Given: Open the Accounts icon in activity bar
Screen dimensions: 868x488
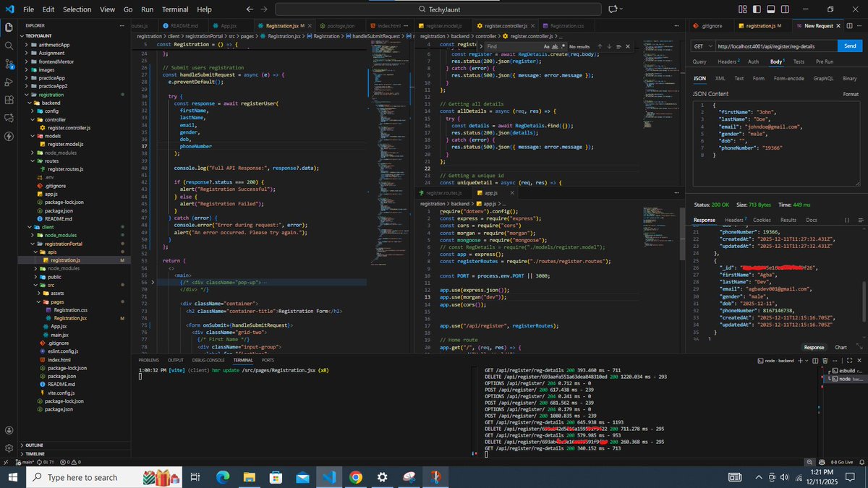Looking at the screenshot, I should tap(9, 429).
